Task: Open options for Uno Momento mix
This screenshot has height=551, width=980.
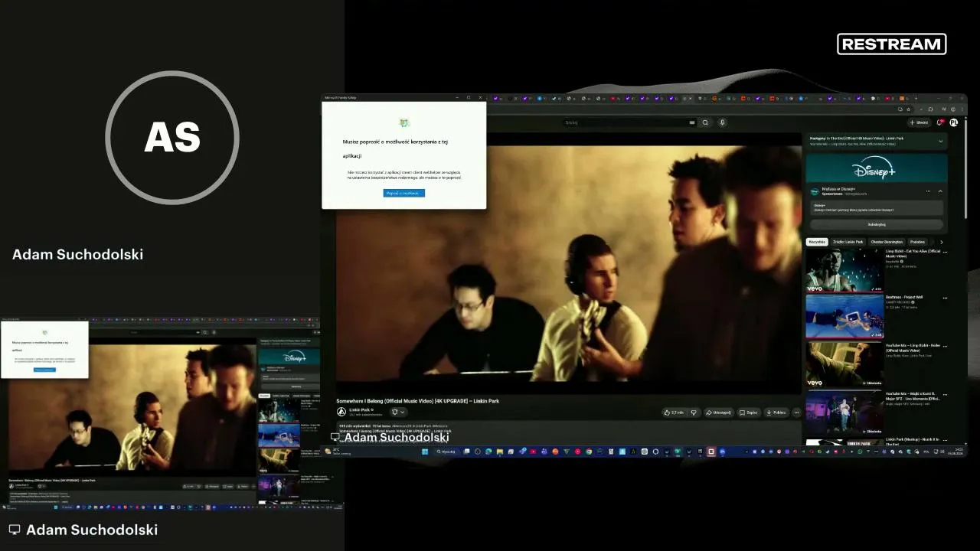Action: click(945, 394)
